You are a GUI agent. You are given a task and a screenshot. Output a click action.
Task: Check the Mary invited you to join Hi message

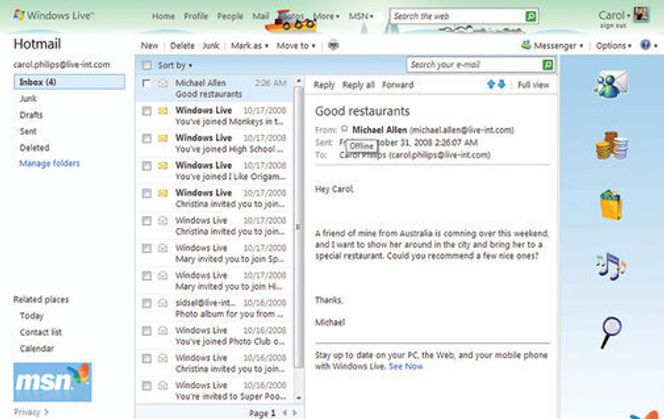click(147, 276)
